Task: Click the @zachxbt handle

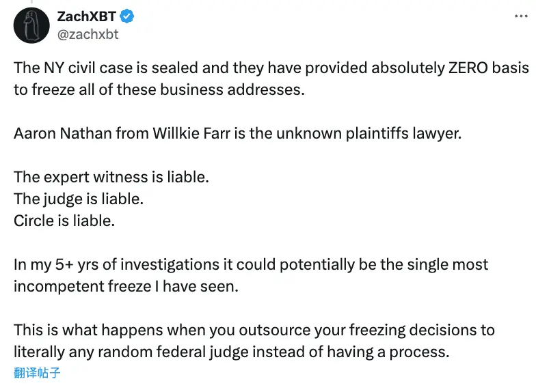Action: click(x=88, y=33)
